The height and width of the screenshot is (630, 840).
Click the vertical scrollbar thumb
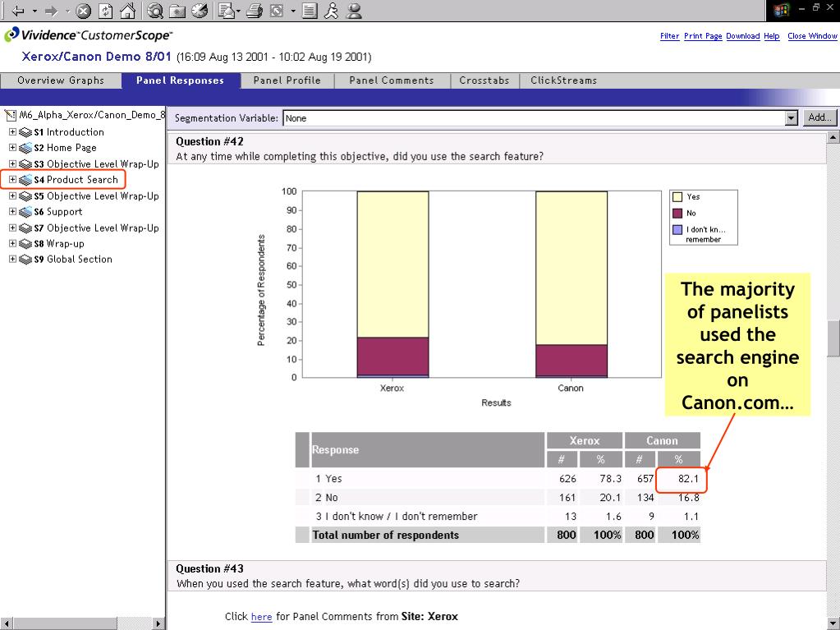(833, 338)
